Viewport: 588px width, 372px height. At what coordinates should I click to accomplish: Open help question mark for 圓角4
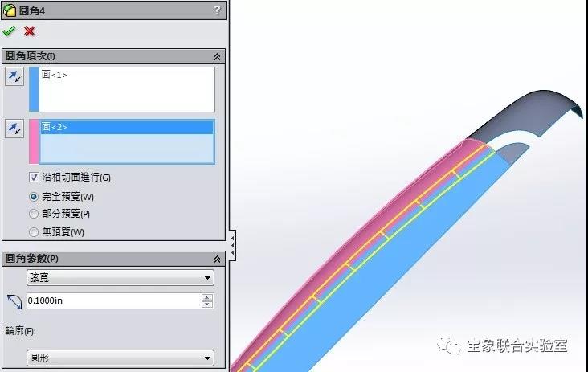[217, 10]
